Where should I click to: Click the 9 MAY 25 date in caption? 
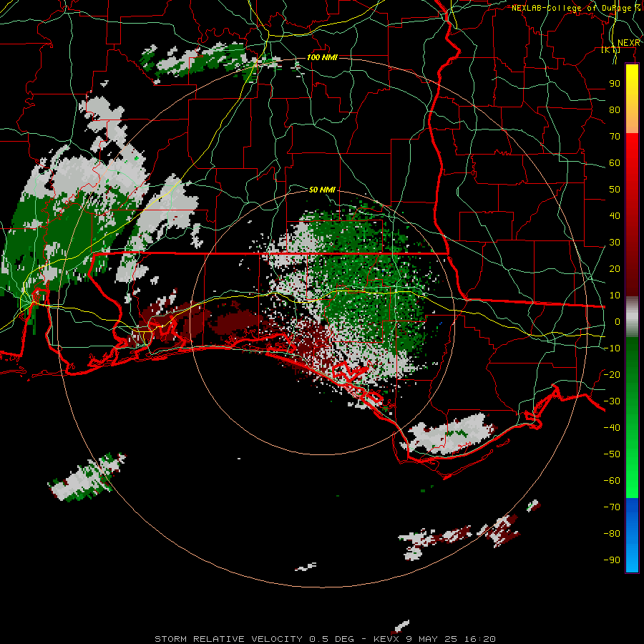(432, 639)
